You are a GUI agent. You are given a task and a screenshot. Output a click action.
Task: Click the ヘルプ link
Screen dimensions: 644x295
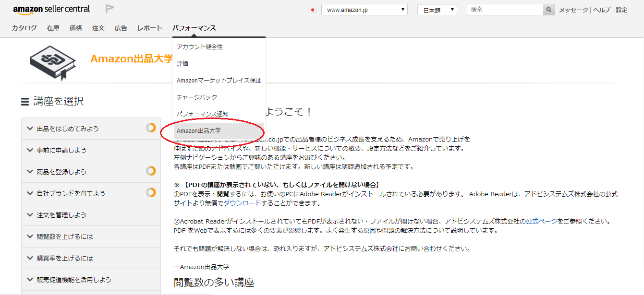(x=602, y=10)
